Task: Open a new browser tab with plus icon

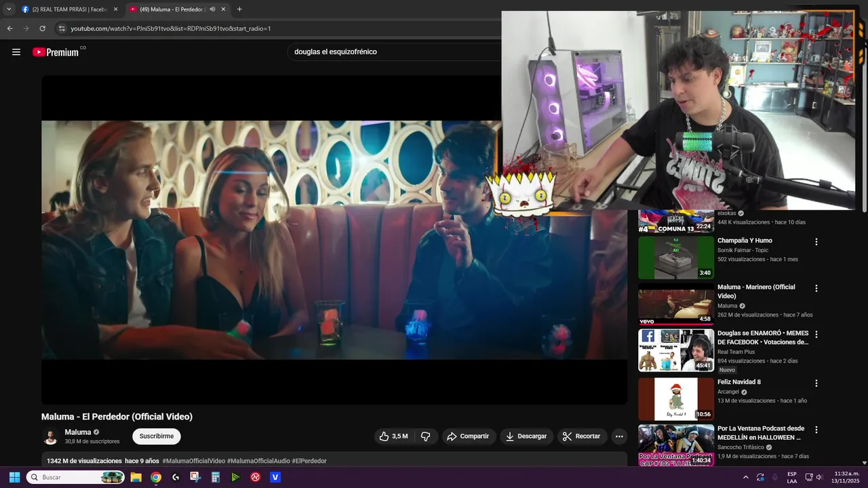Action: pos(239,9)
